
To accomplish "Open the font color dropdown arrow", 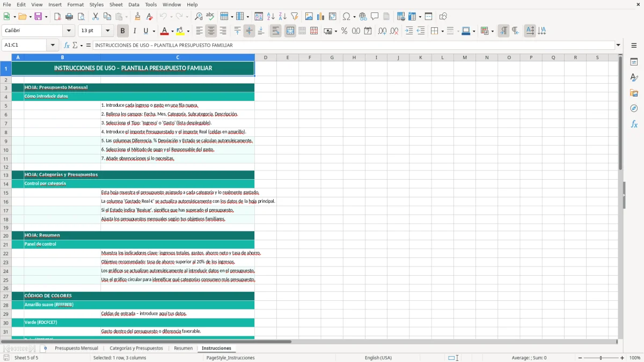I will (x=173, y=31).
